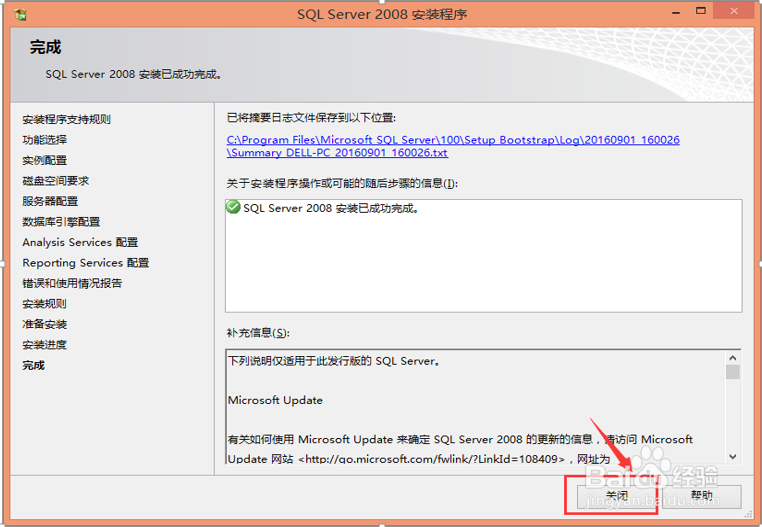Click the 帮助 button

tap(702, 496)
